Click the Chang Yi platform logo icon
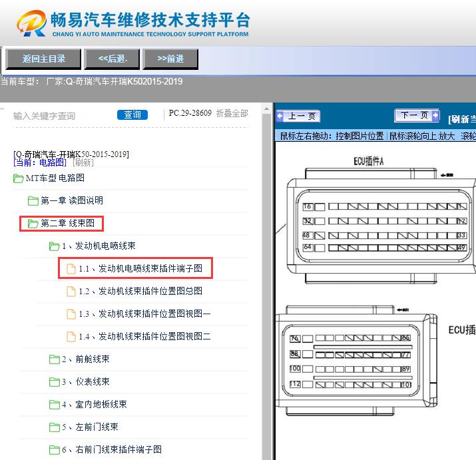This screenshot has height=460, width=476. [x=31, y=23]
